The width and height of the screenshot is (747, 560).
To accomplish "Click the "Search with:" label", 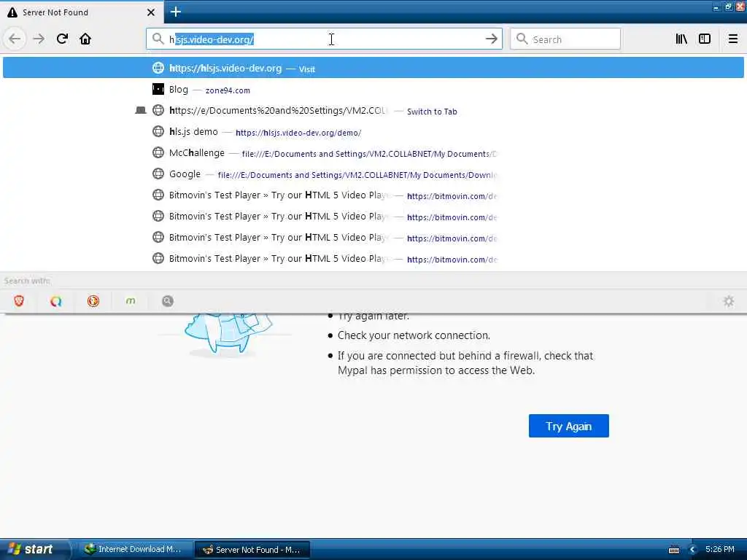I will [x=27, y=281].
